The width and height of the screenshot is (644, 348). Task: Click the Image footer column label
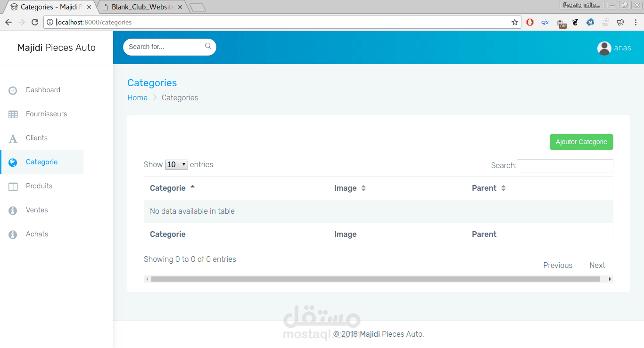pos(345,234)
